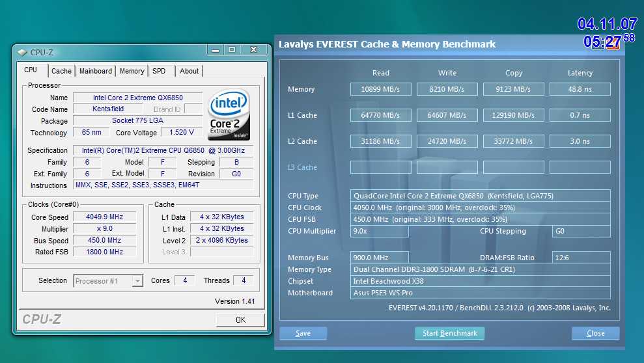Click the Rated FSB 1800.0 MHz field
The height and width of the screenshot is (363, 644).
coord(105,252)
